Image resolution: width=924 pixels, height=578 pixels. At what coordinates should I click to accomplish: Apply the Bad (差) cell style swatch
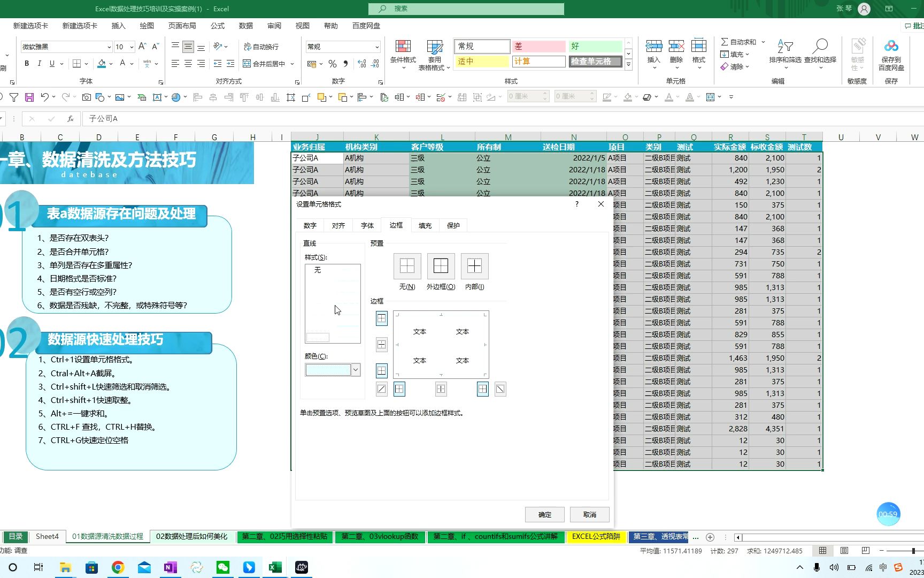coord(538,46)
